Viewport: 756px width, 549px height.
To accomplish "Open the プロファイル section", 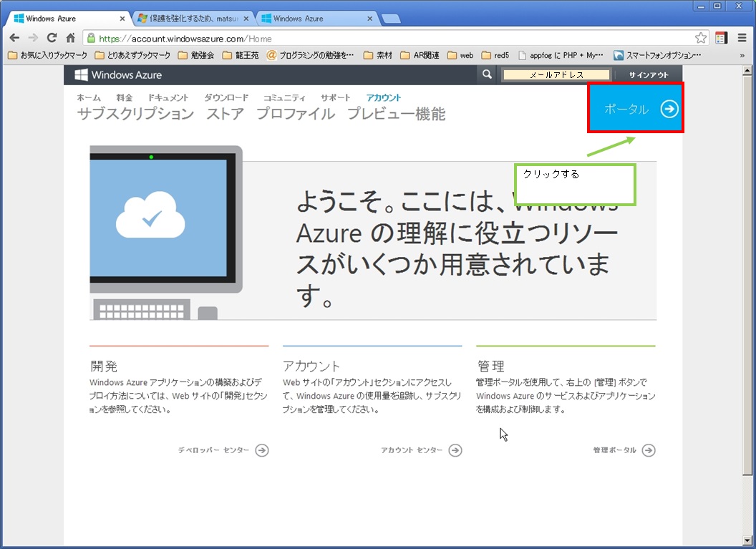I will click(x=296, y=114).
